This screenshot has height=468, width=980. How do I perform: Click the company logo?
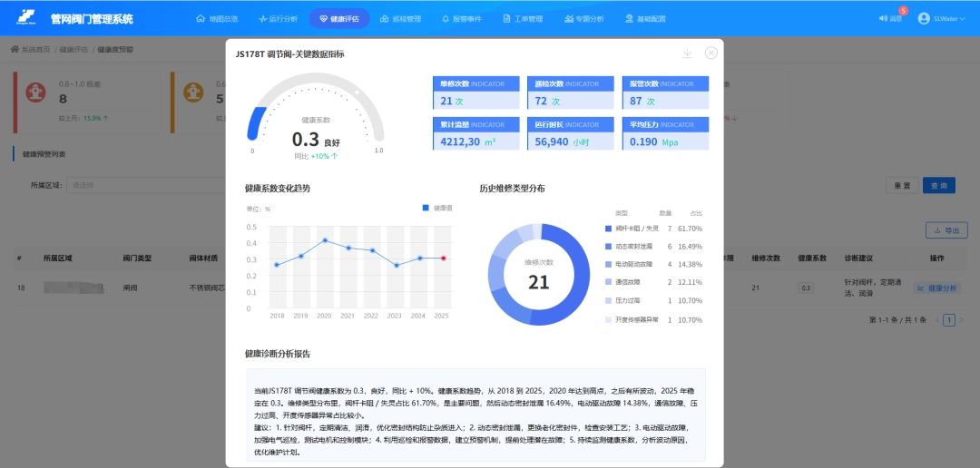(x=26, y=18)
